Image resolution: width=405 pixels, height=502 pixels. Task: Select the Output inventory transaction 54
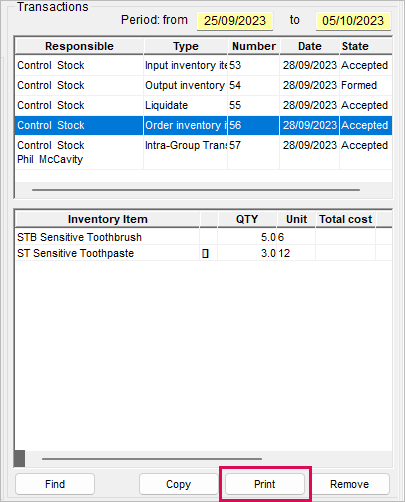pos(203,85)
